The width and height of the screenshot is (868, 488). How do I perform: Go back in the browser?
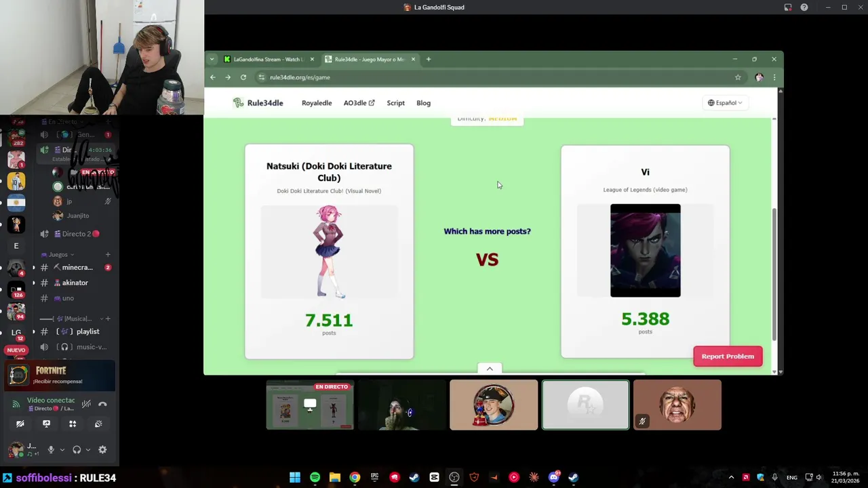pyautogui.click(x=212, y=77)
